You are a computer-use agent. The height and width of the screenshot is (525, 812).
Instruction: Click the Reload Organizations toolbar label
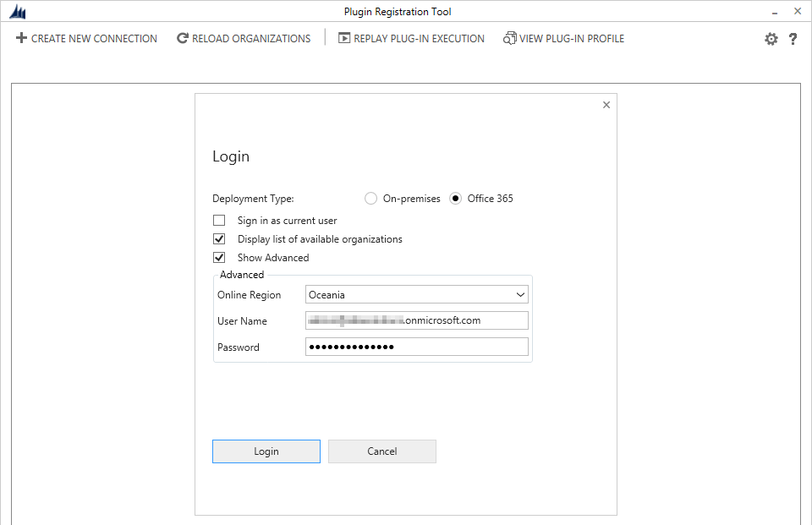coord(251,39)
